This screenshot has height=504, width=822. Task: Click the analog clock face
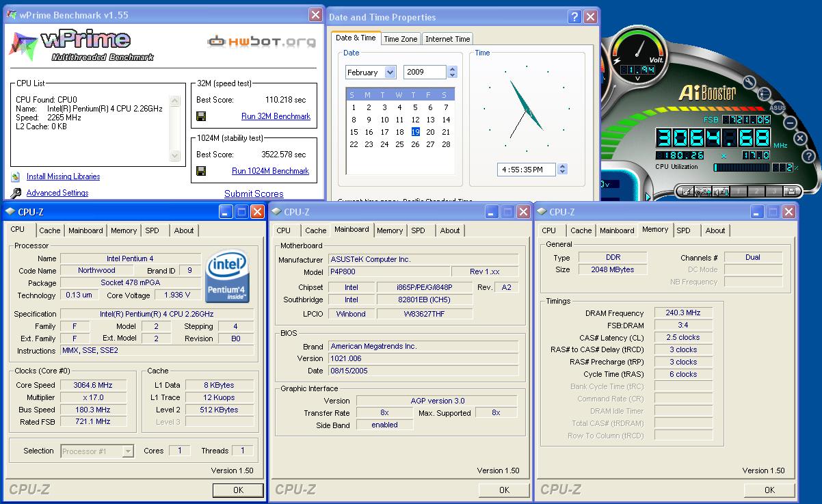(527, 109)
